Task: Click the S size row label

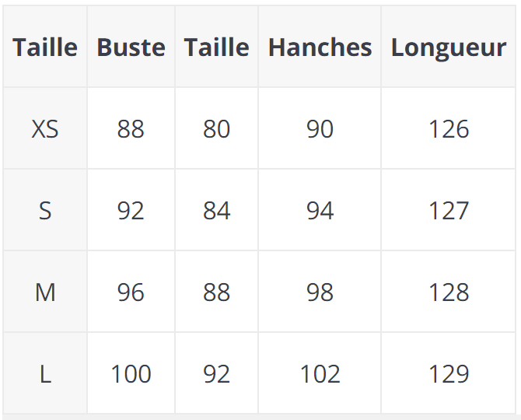Action: 45,211
